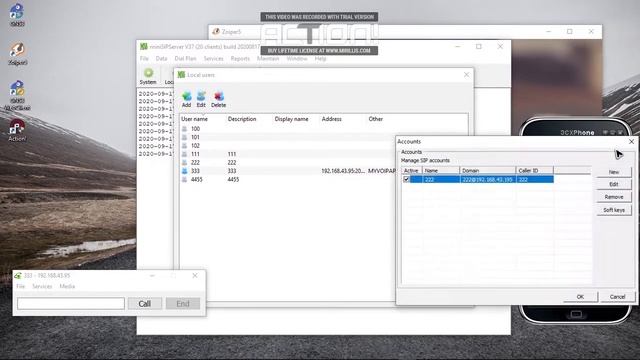The image size is (640, 360).
Task: Click the number input field in the softphone
Action: click(71, 303)
